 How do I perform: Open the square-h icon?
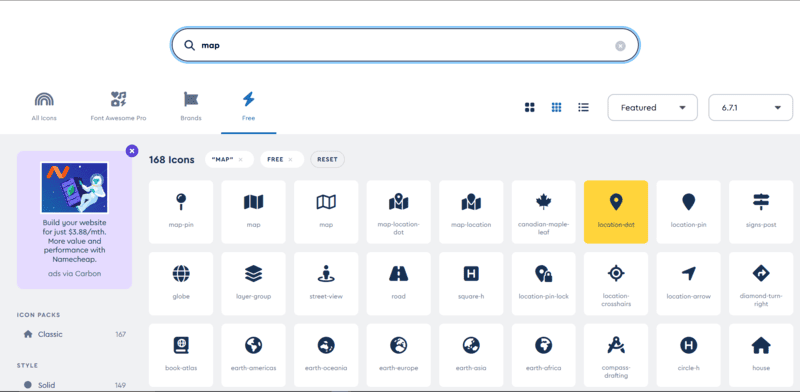(471, 283)
